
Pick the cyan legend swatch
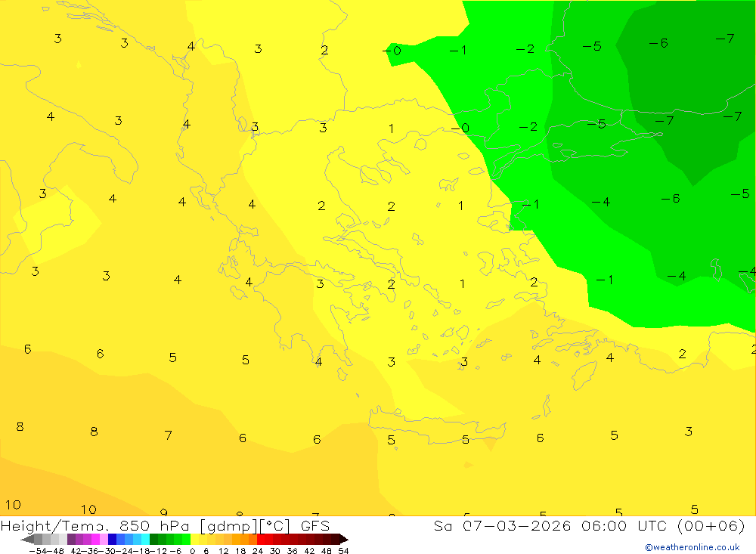[145, 539]
